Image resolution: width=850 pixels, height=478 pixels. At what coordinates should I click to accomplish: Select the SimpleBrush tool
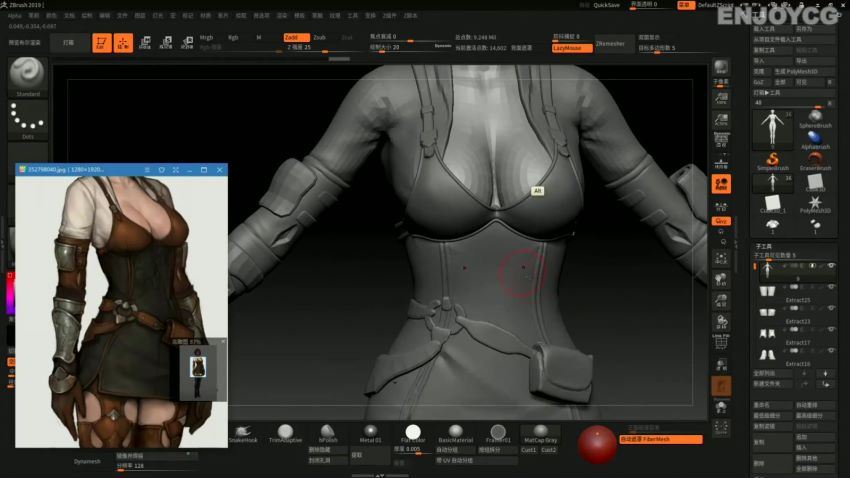[772, 162]
